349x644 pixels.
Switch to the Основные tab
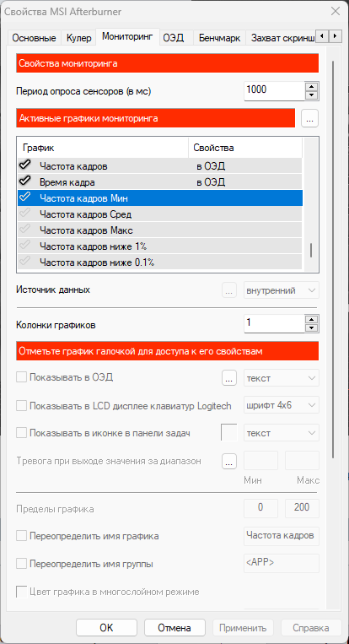(34, 39)
